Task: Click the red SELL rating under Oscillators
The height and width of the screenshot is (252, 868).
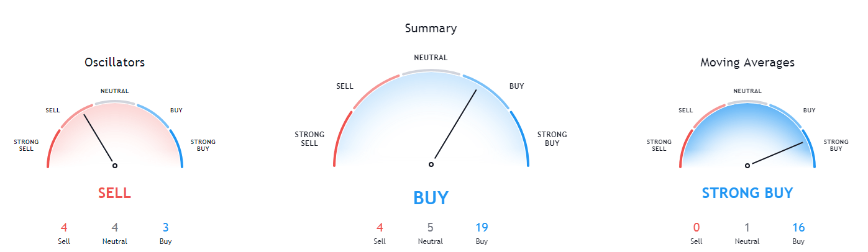Action: [114, 193]
